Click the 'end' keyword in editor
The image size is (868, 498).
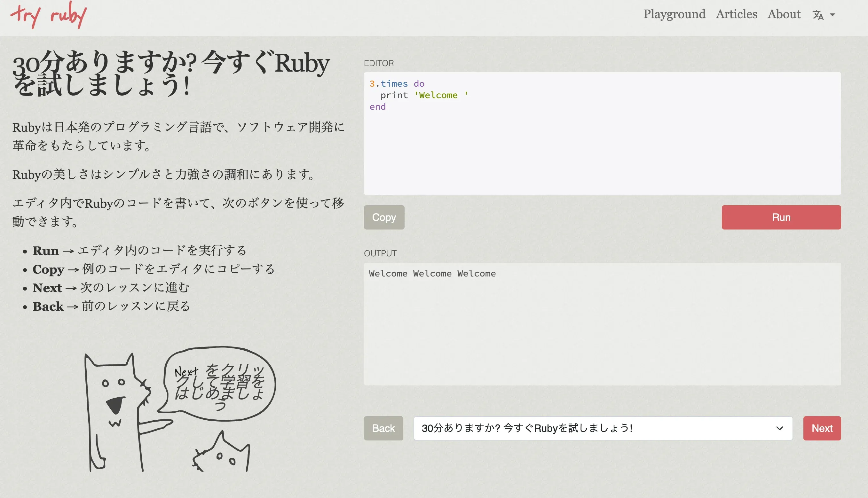pos(377,107)
